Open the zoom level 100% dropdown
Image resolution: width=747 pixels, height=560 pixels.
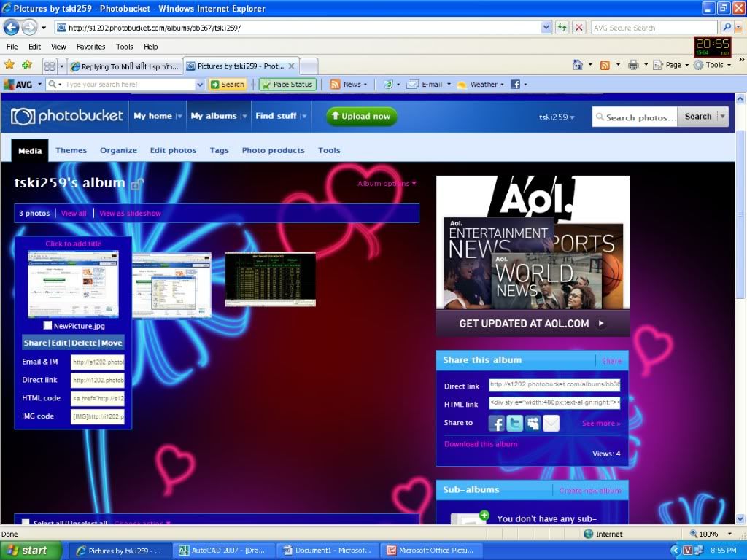point(729,534)
